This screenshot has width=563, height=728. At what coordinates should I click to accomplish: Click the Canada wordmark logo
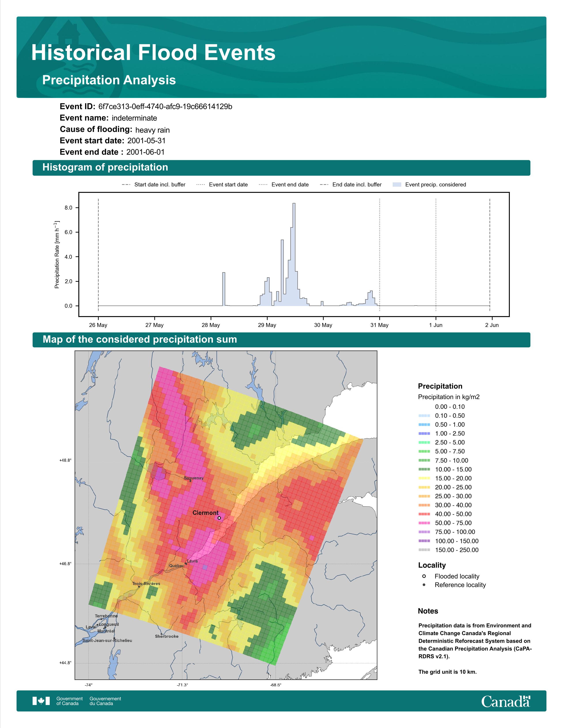[506, 701]
